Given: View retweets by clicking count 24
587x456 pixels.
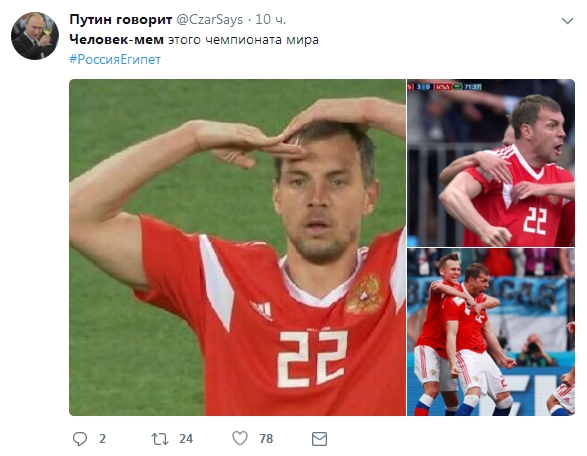Looking at the screenshot, I should [186, 439].
